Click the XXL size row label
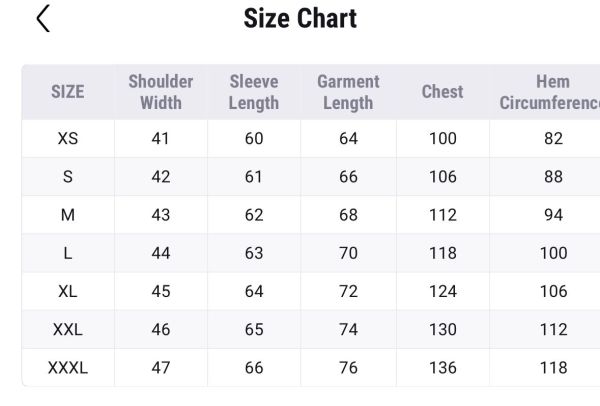The image size is (600, 406). (x=68, y=329)
